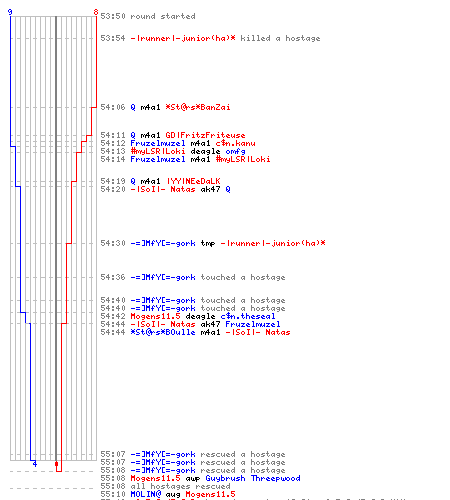
Task: Open player *St@rs*BanZai at 54:06
Action: (x=198, y=107)
